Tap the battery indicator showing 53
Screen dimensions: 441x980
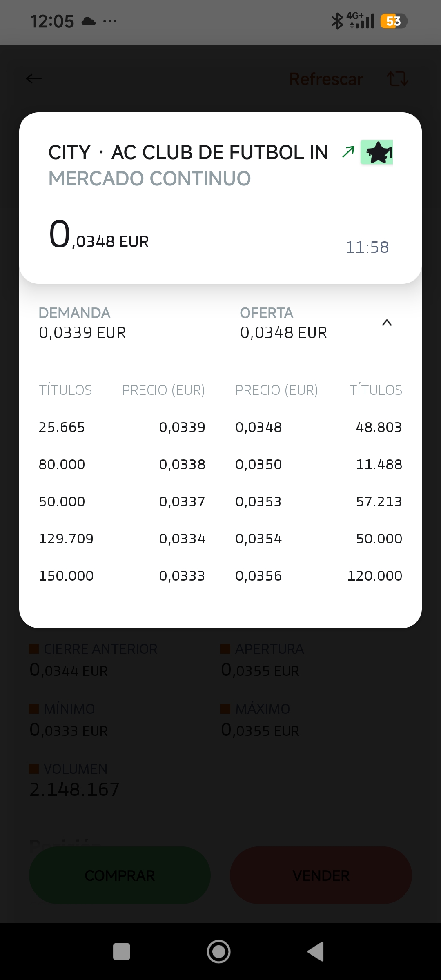tap(394, 21)
